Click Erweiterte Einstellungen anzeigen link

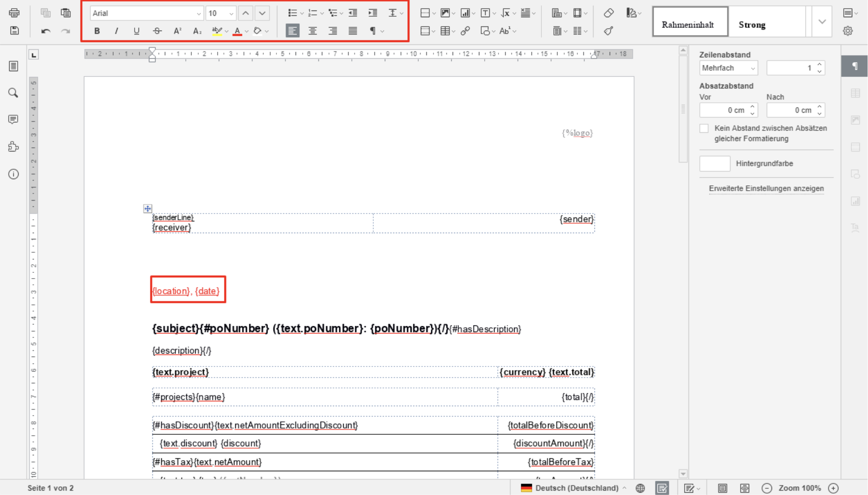(x=766, y=188)
